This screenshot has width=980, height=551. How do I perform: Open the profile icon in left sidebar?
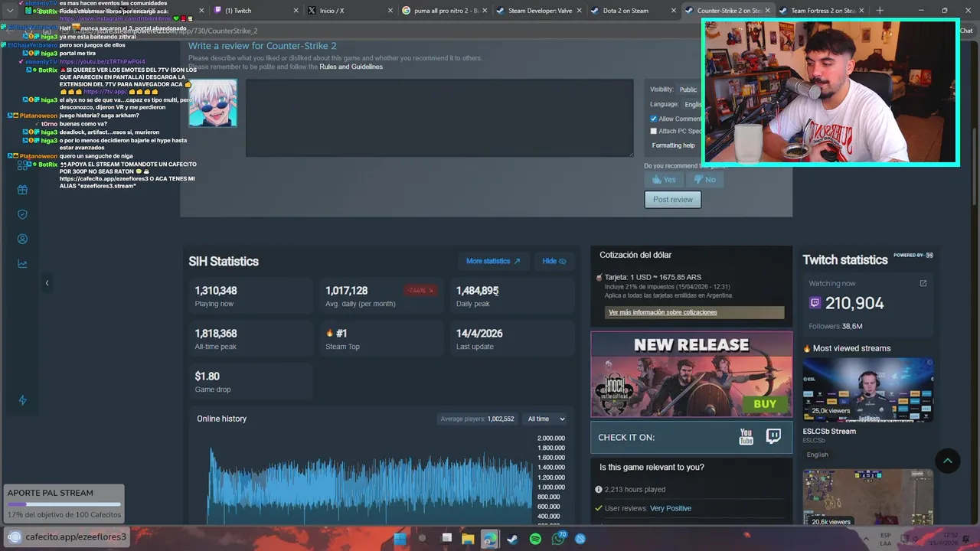(x=22, y=239)
